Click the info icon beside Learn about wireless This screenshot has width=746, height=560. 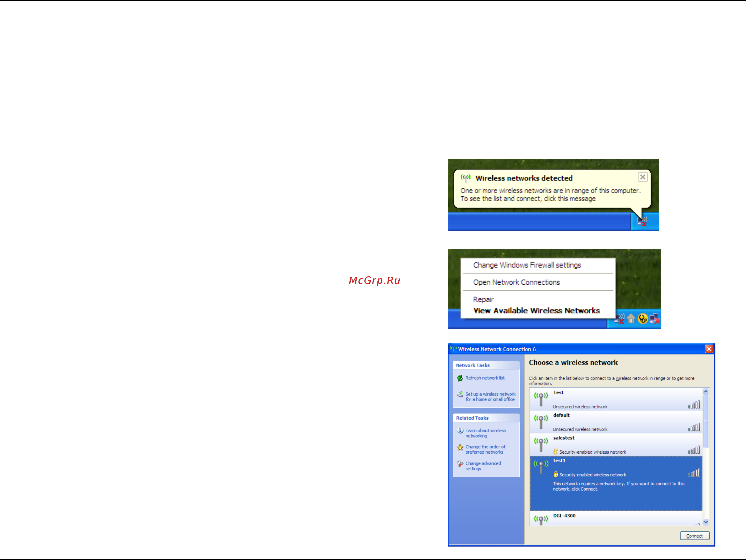[x=460, y=431]
